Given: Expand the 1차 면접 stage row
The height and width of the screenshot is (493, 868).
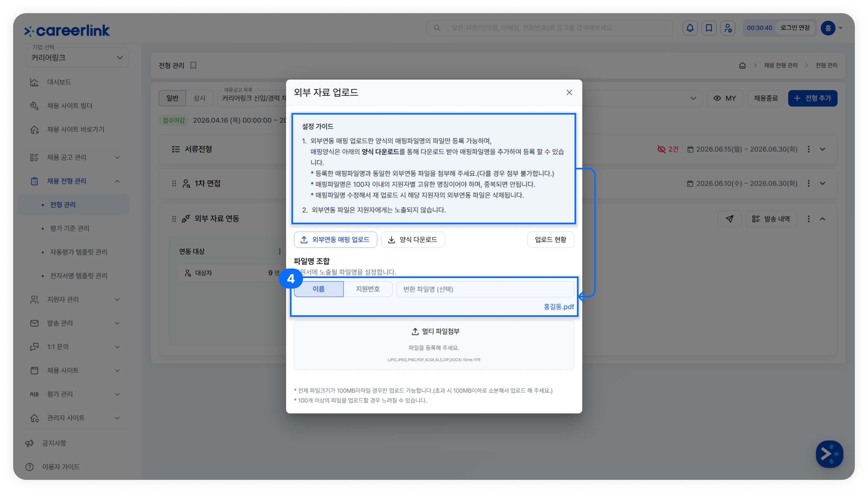Looking at the screenshot, I should pyautogui.click(x=823, y=183).
